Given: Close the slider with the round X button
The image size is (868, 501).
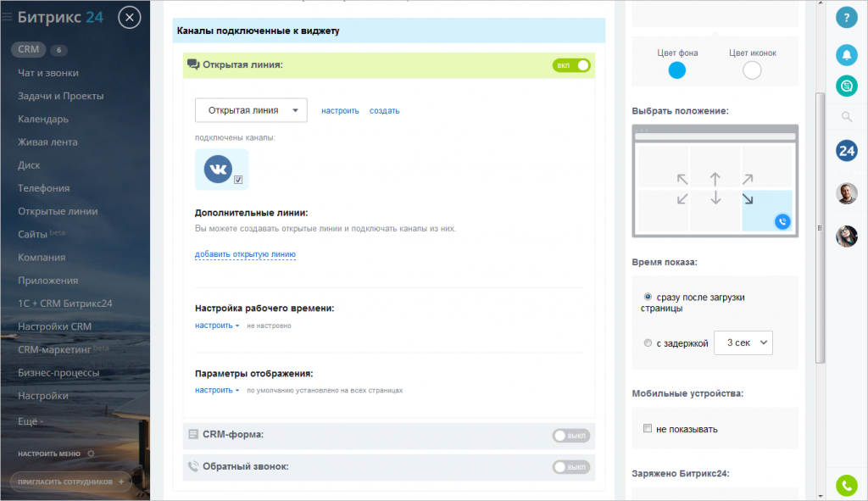Looking at the screenshot, I should coord(129,18).
